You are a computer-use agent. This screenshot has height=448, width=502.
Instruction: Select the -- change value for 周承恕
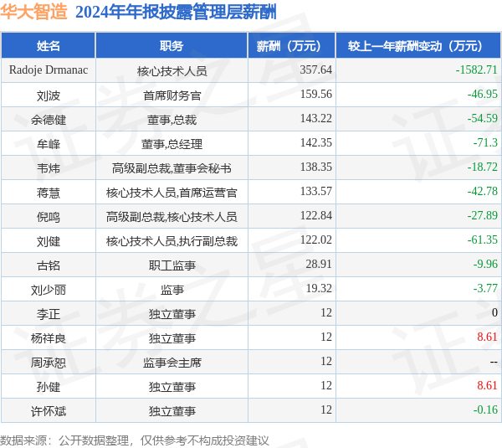point(494,362)
